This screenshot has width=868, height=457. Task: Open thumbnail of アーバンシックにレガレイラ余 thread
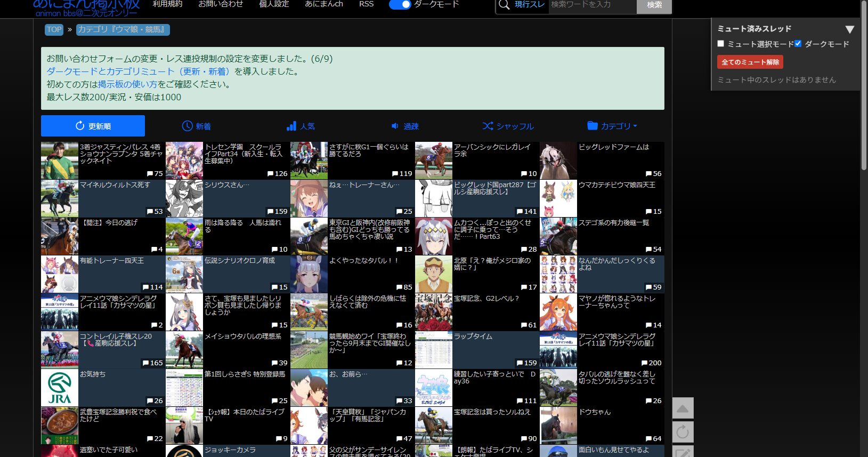434,161
